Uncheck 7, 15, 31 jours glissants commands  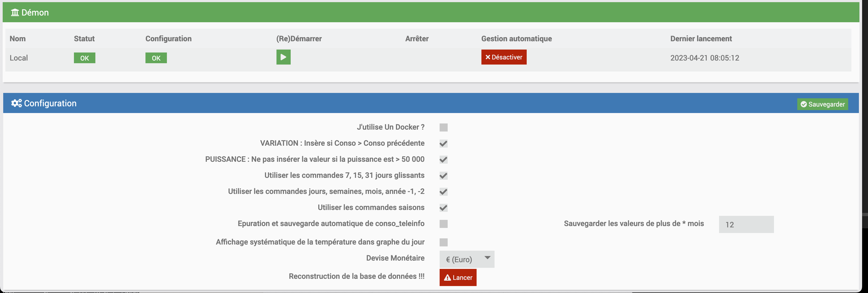[443, 176]
